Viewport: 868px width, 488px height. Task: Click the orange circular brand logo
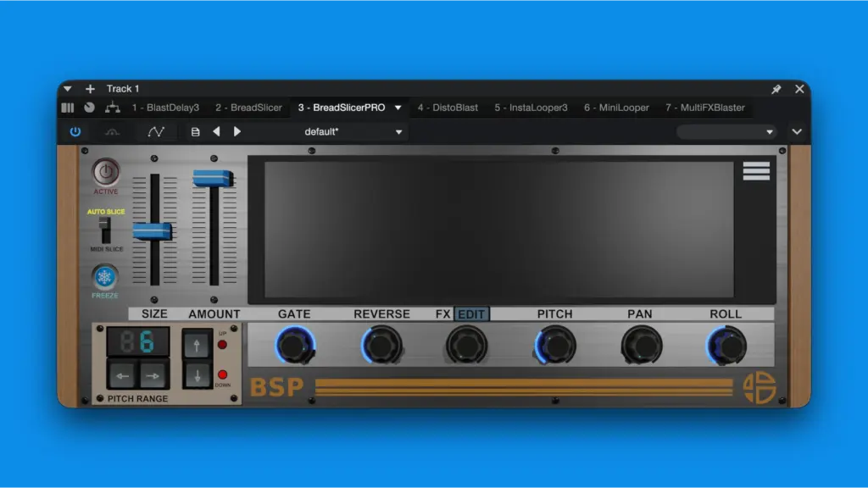tap(759, 387)
